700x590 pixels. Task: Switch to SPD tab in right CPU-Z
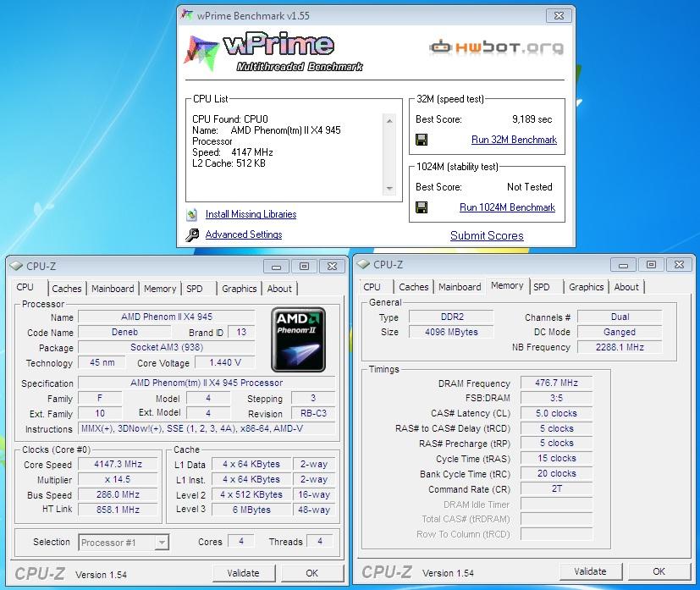point(542,287)
